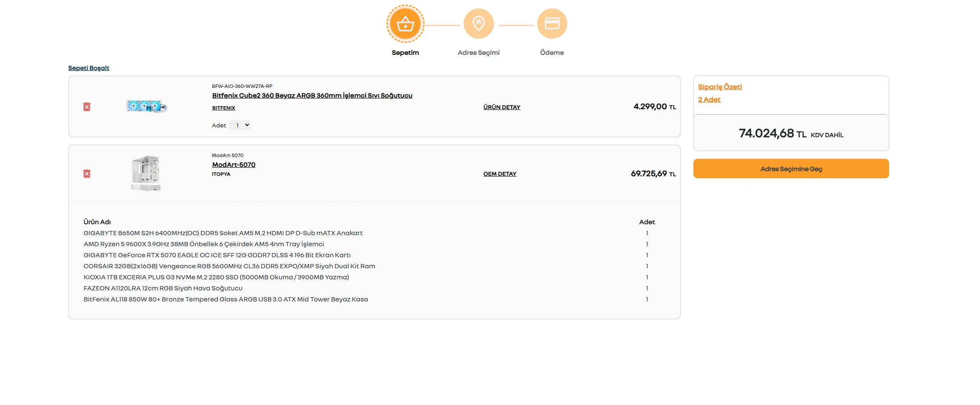Open the Adet quantity dropdown for Bitfenix
Image resolution: width=980 pixels, height=405 pixels.
240,125
